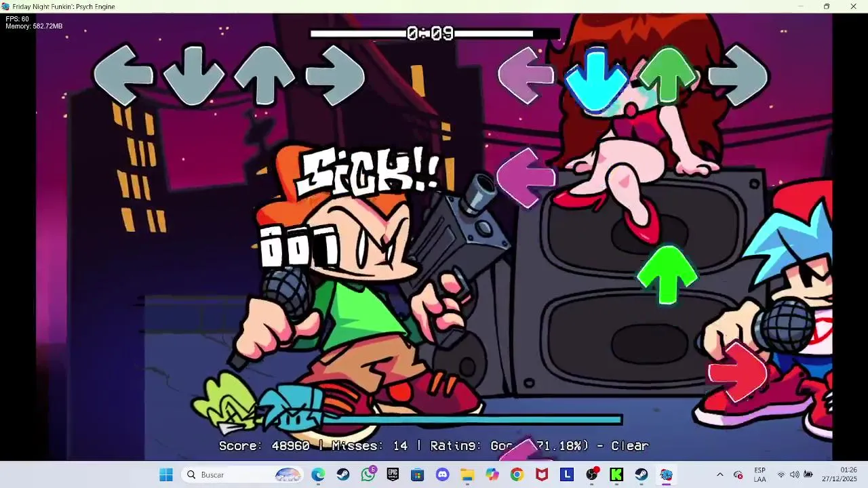The height and width of the screenshot is (488, 868).
Task: Open Google Chrome from the taskbar
Action: pos(517,474)
